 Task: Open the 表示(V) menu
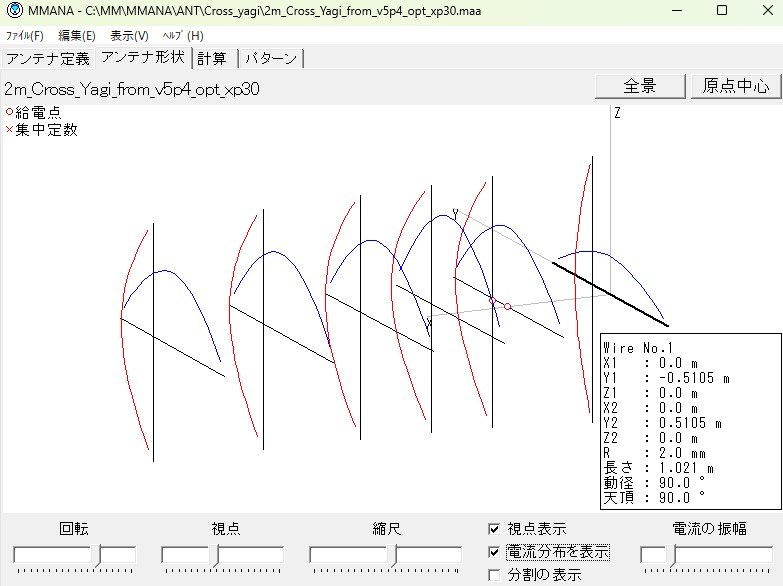click(129, 35)
